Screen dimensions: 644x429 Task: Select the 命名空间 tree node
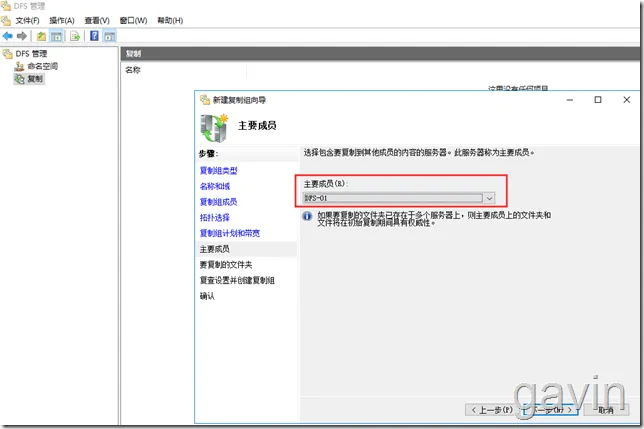42,66
